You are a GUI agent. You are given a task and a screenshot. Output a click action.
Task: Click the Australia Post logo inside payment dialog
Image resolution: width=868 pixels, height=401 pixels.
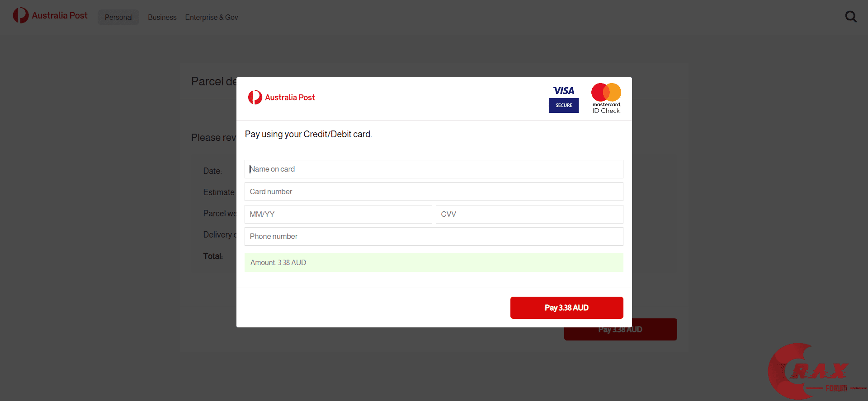click(281, 97)
